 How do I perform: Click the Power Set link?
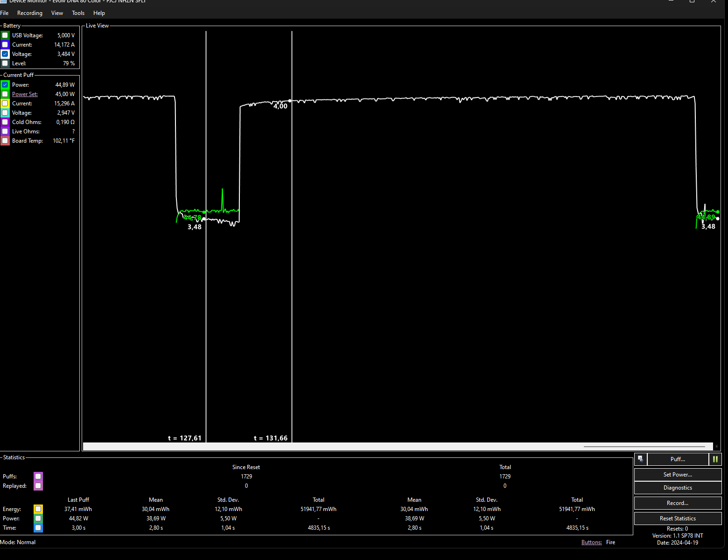tap(25, 94)
